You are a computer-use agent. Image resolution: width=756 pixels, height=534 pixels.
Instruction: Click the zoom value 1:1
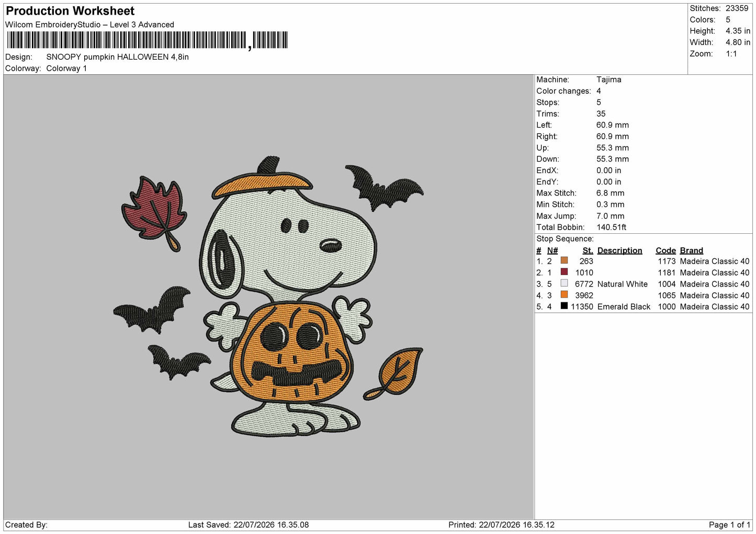tap(731, 54)
